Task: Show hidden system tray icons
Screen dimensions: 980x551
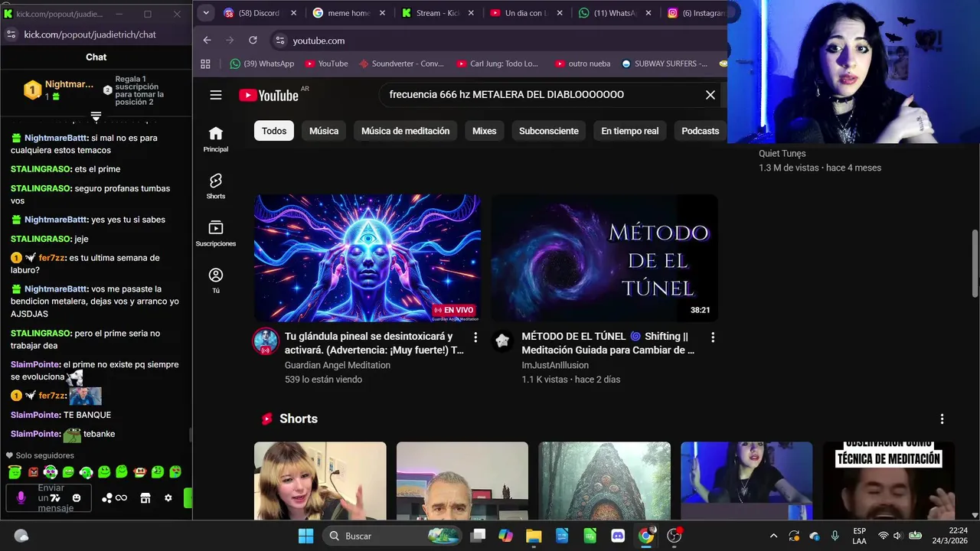Action: coord(773,536)
